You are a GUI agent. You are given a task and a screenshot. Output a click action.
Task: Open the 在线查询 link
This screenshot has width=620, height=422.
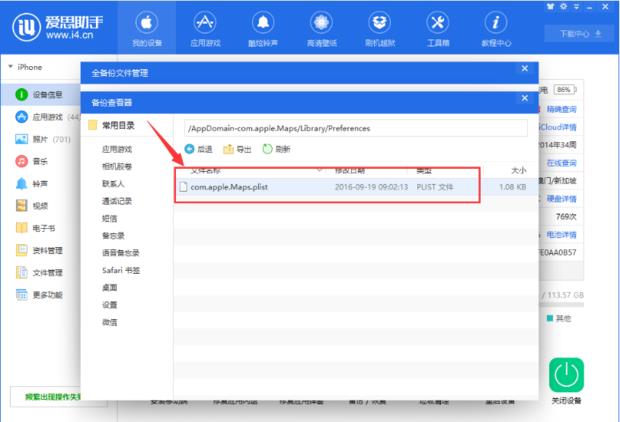pyautogui.click(x=561, y=163)
